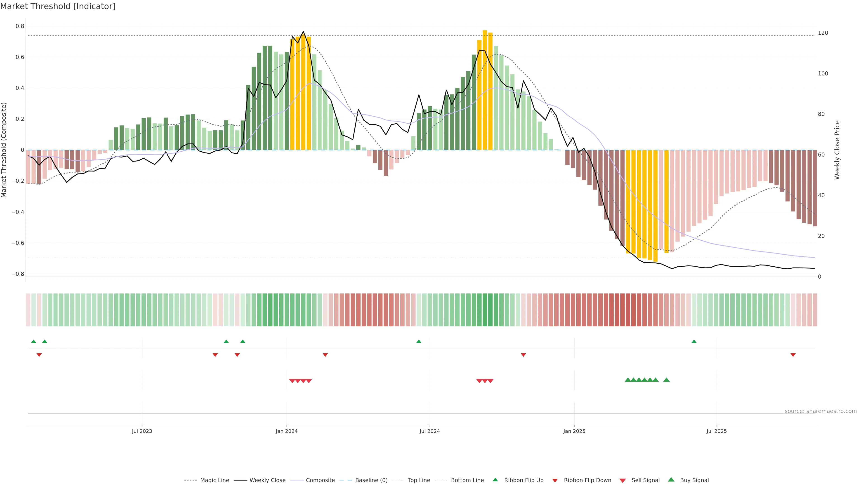Screen dimensions: 868x488
Task: Click the Jan 2025 x-axis label
Action: [574, 431]
